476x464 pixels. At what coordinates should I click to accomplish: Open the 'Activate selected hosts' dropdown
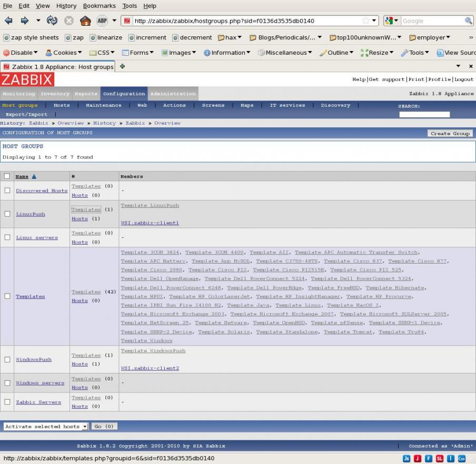[x=46, y=426]
